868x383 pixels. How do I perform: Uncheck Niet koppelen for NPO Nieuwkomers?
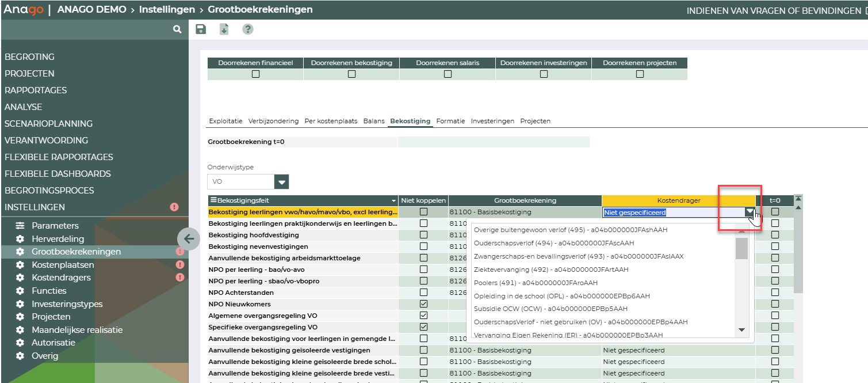424,304
